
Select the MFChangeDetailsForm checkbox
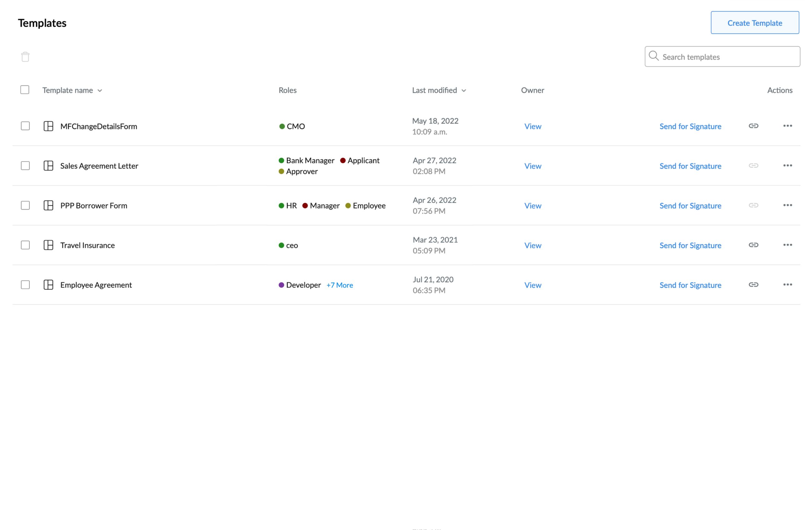[x=25, y=126]
